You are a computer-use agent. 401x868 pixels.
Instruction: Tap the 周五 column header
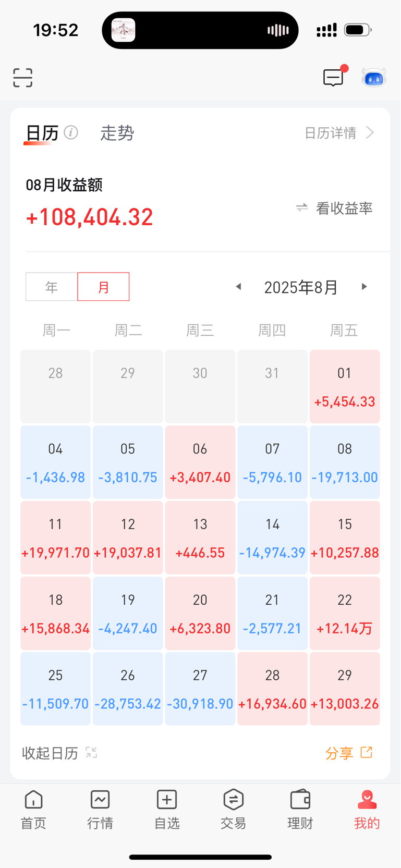[344, 331]
